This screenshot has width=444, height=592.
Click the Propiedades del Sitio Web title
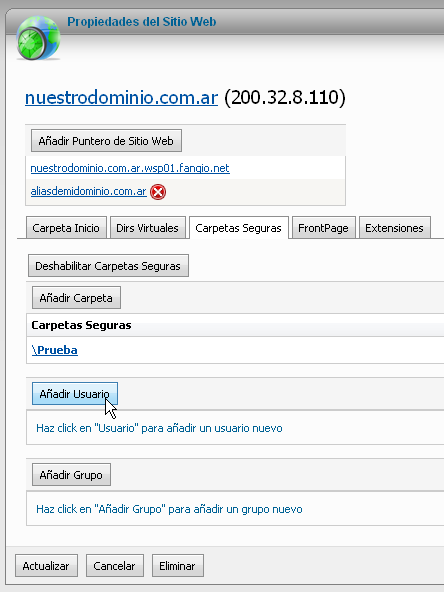(142, 22)
